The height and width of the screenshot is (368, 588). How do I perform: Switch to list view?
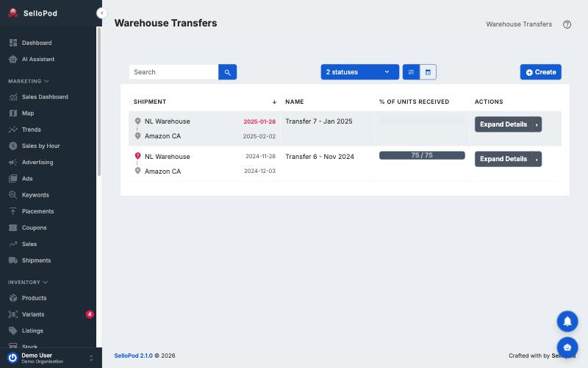click(x=411, y=72)
